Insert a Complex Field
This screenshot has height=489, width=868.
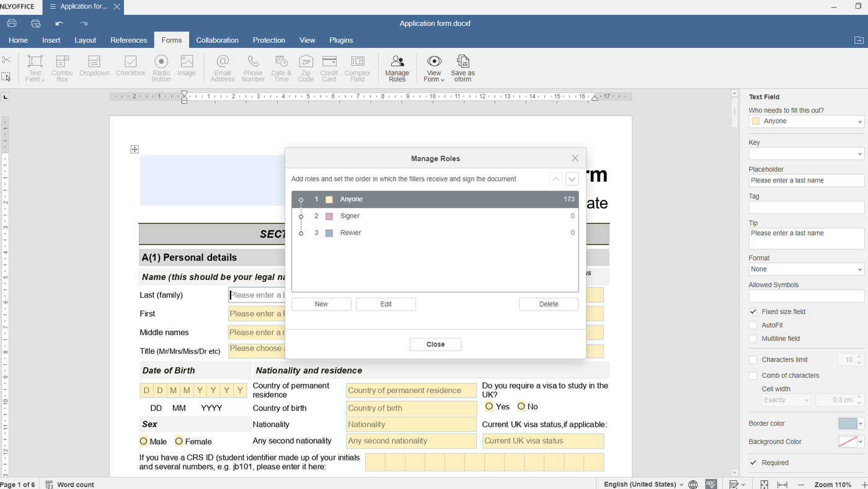coord(357,67)
